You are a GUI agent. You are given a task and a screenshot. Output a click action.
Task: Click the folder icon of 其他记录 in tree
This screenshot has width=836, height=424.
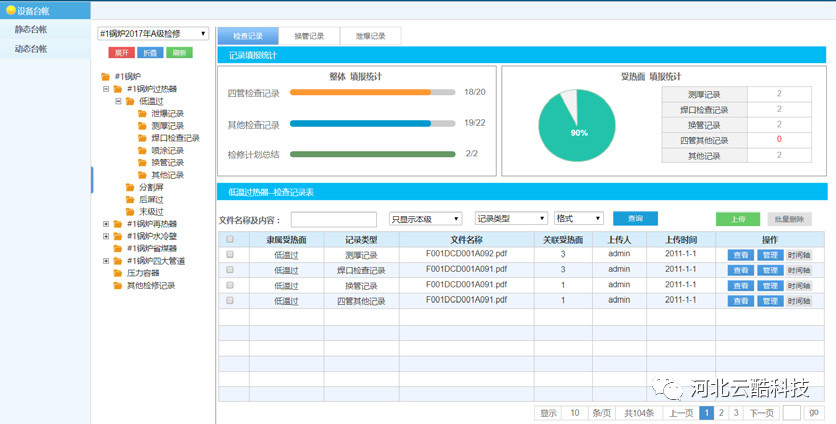[142, 175]
